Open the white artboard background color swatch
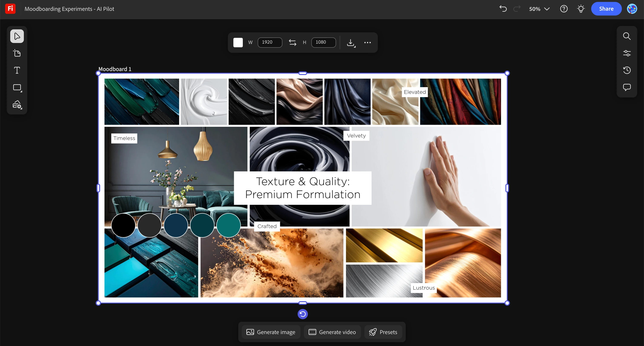This screenshot has width=644, height=346. click(x=238, y=43)
